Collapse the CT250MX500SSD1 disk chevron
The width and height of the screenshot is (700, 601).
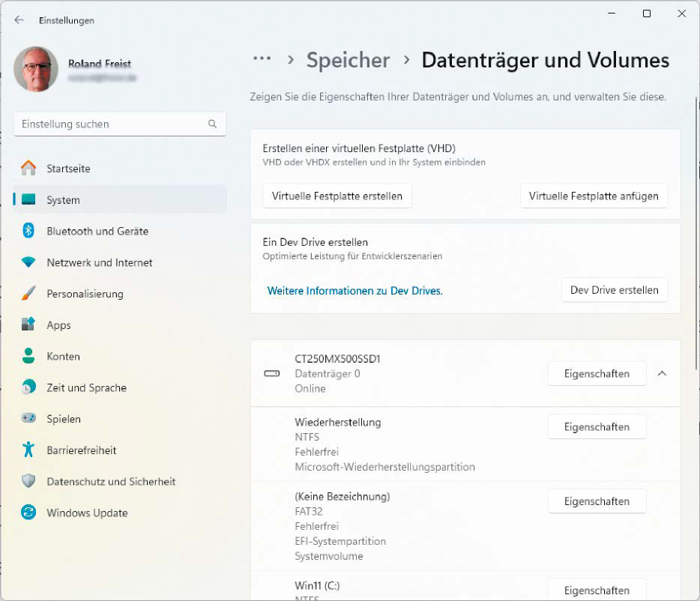(x=662, y=373)
